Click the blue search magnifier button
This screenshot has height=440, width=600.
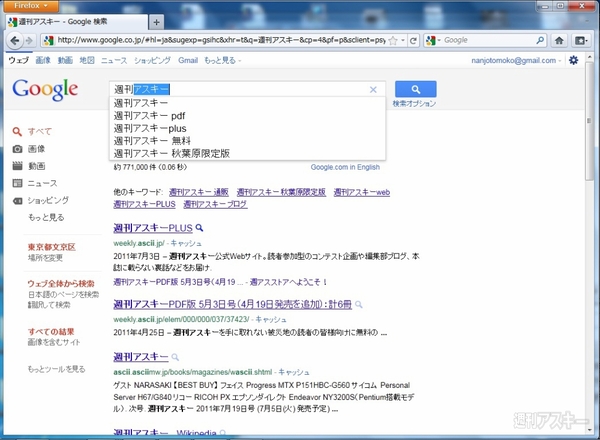pos(416,89)
